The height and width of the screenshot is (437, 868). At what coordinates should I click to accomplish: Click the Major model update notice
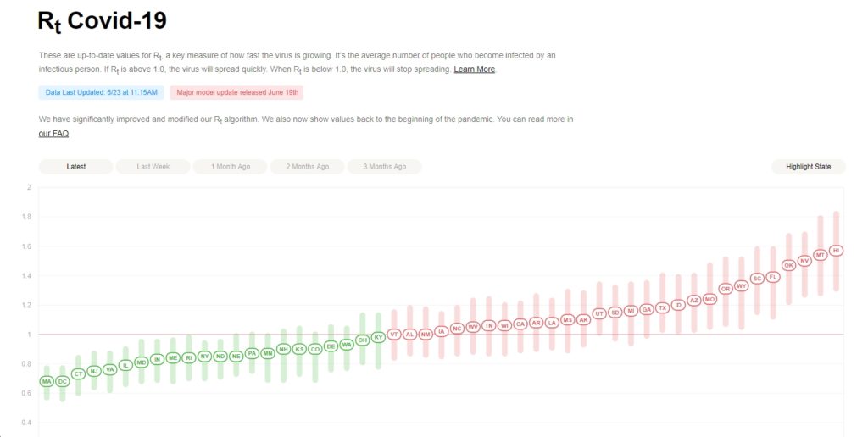pyautogui.click(x=237, y=92)
